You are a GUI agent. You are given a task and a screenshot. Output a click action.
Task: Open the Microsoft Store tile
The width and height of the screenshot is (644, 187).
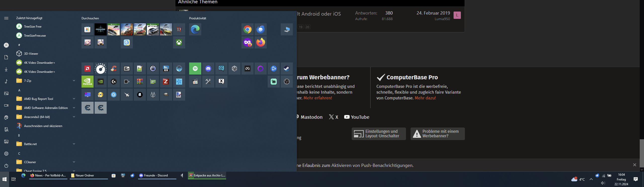pyautogui.click(x=87, y=29)
